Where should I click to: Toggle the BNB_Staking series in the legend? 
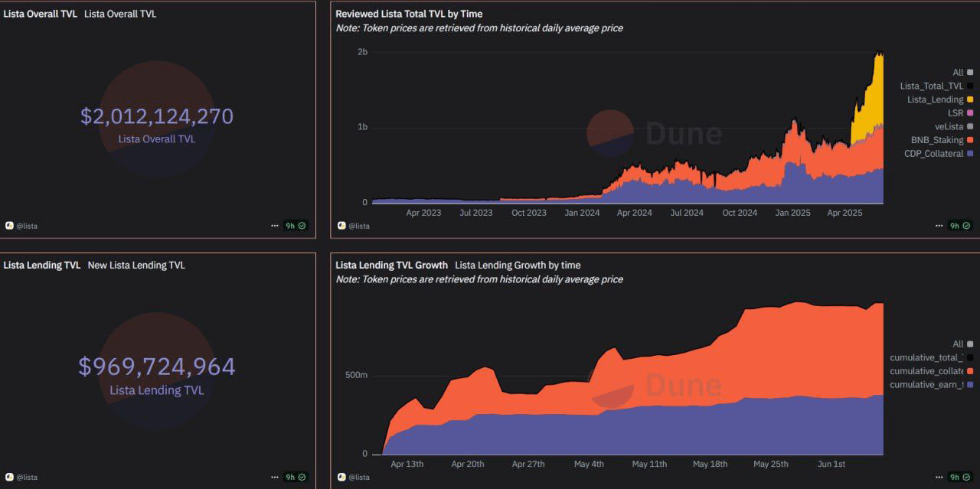coord(942,140)
